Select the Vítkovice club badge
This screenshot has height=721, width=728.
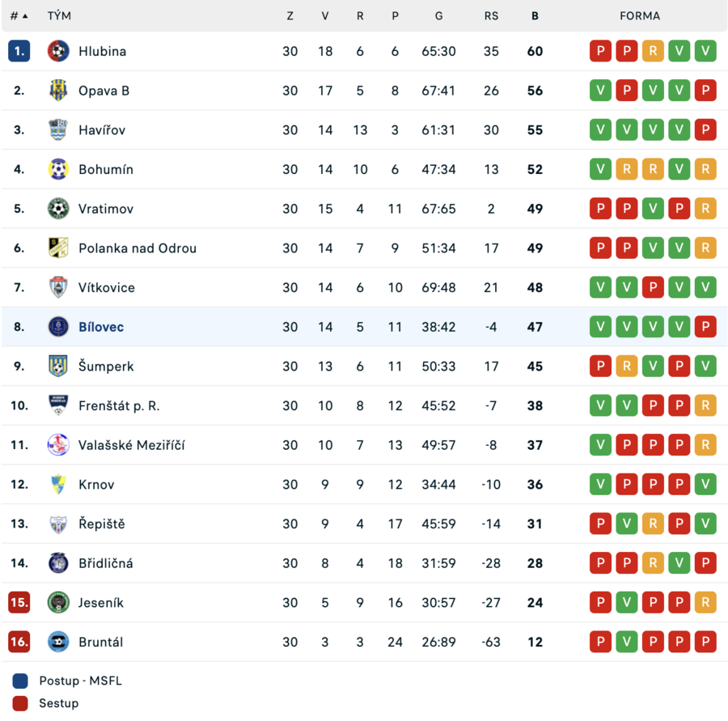[x=58, y=287]
